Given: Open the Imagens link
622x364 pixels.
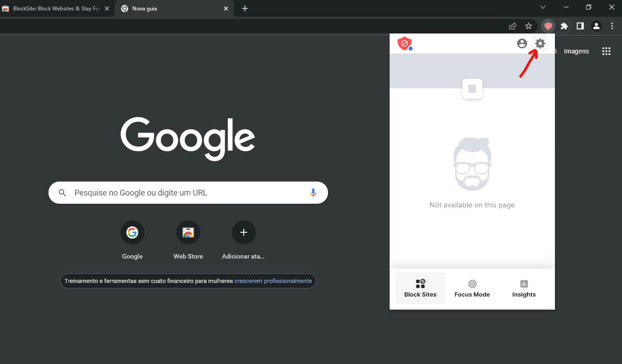Looking at the screenshot, I should click(x=576, y=51).
